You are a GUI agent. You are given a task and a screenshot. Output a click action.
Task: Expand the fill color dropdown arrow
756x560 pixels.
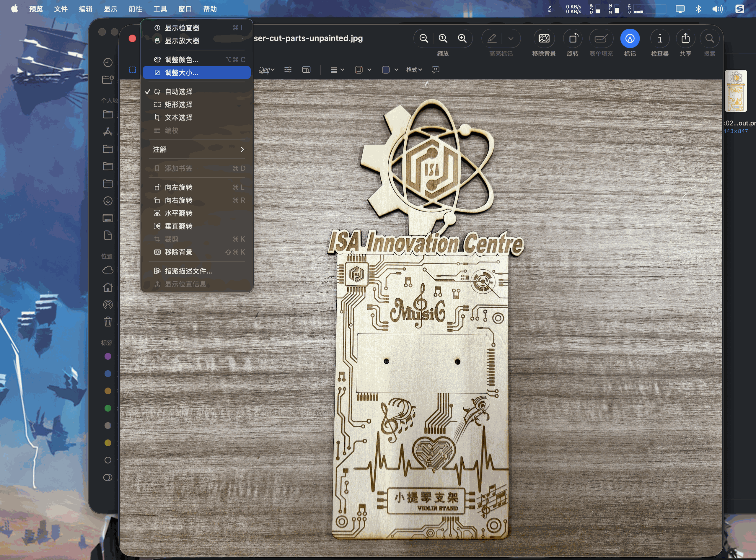396,70
